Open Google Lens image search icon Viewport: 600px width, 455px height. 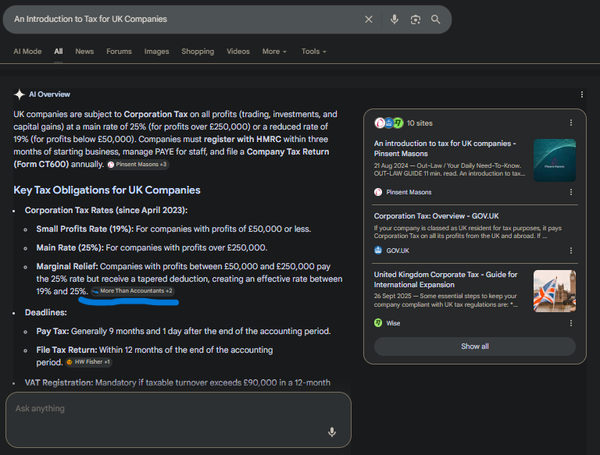click(415, 19)
